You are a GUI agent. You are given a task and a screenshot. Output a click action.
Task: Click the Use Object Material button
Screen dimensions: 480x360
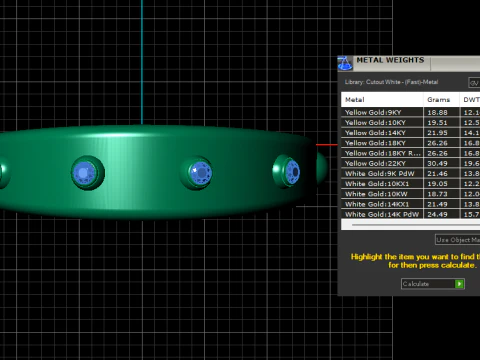458,240
